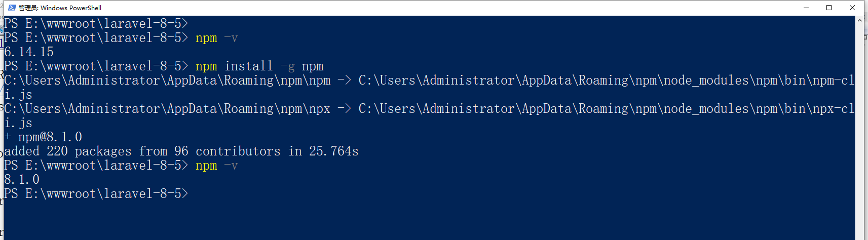Image resolution: width=868 pixels, height=240 pixels.
Task: Click the '8.1.0' version output line
Action: click(22, 180)
